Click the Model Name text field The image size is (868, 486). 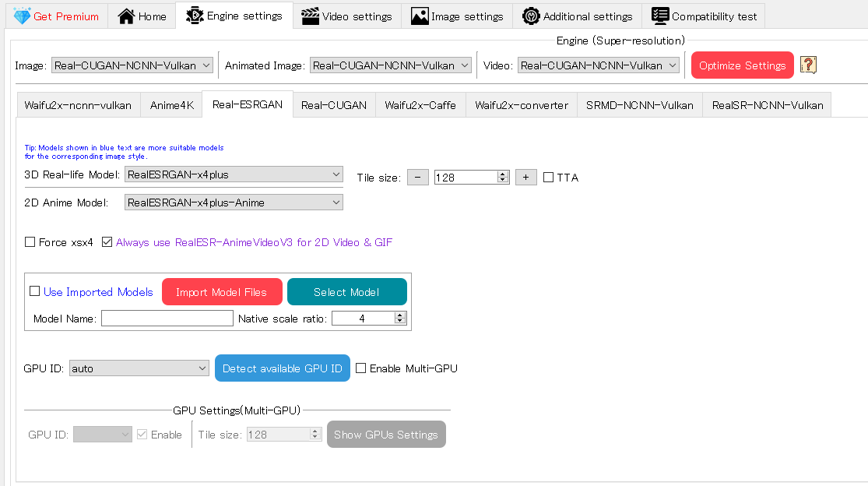(x=167, y=319)
